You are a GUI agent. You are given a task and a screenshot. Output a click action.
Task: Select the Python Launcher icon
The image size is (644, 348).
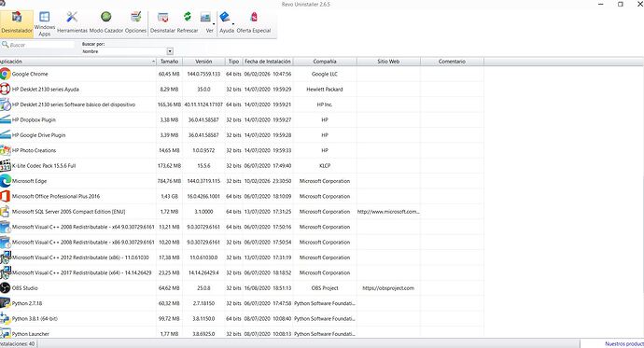click(5, 333)
